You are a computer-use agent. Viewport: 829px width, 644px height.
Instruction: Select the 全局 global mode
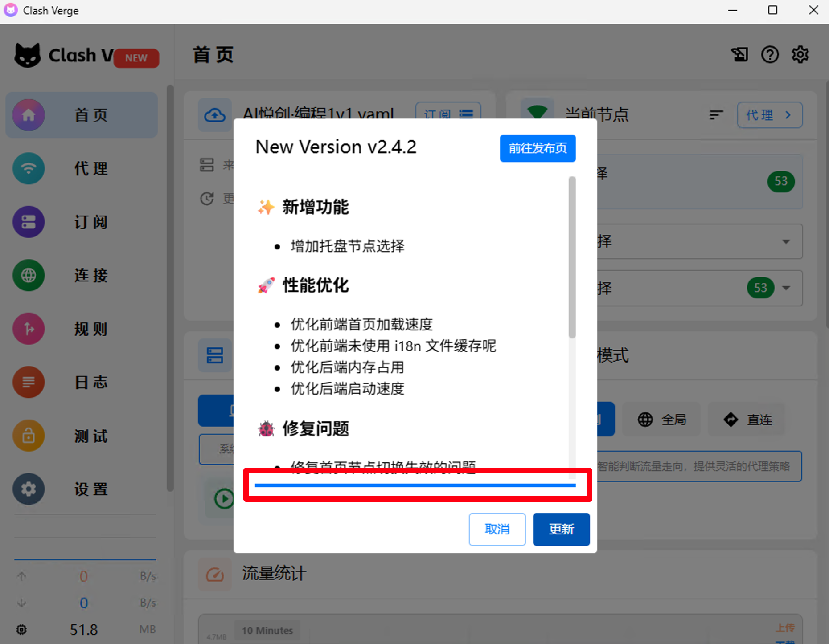click(x=661, y=420)
